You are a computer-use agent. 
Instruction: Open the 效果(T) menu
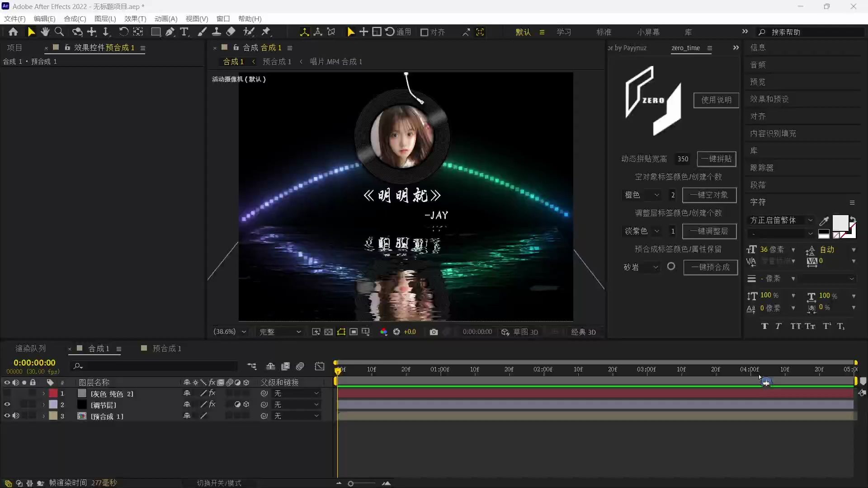point(135,19)
